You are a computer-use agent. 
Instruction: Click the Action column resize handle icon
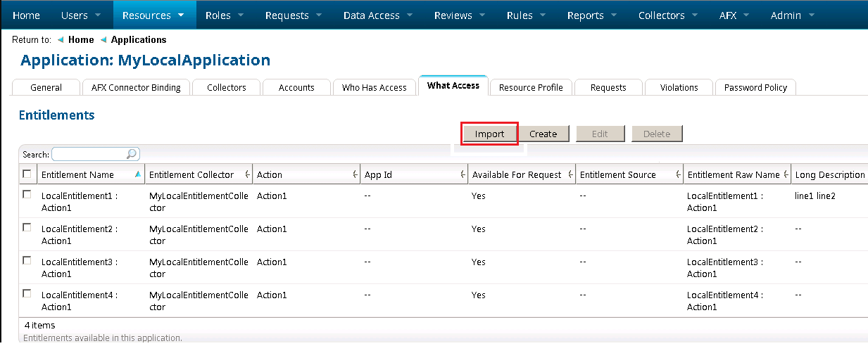click(355, 174)
